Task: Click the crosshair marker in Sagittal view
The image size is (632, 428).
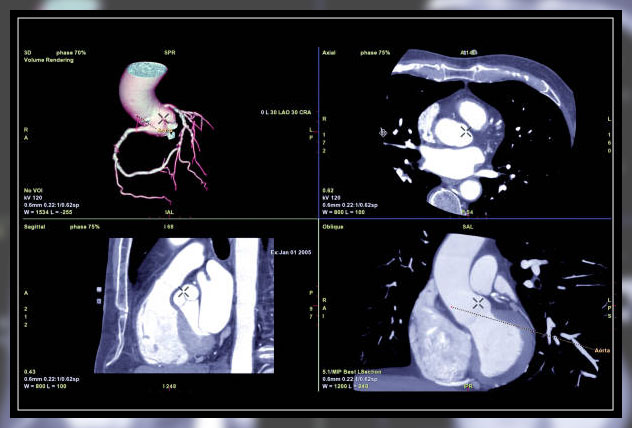Action: click(183, 293)
